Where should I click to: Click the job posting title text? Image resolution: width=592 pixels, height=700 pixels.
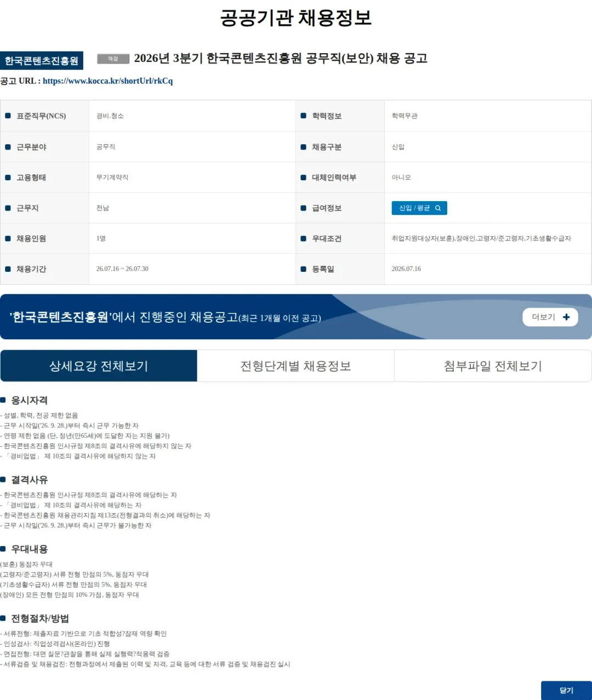coord(281,58)
